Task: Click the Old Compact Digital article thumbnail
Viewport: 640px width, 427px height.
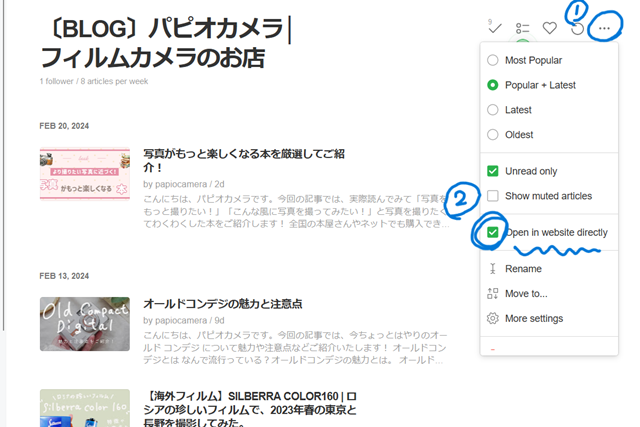Action: [85, 324]
